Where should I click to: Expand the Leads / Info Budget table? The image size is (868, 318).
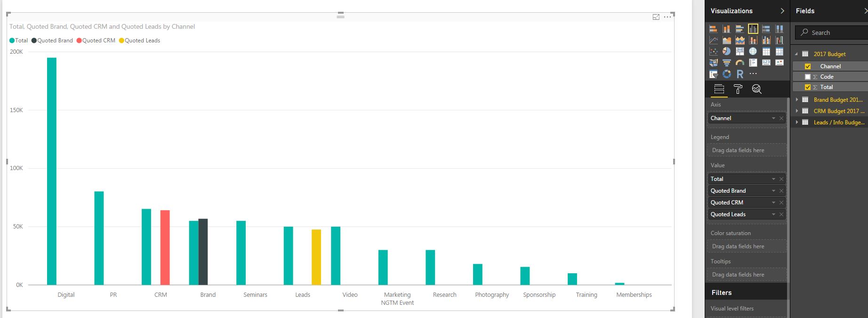pos(797,122)
